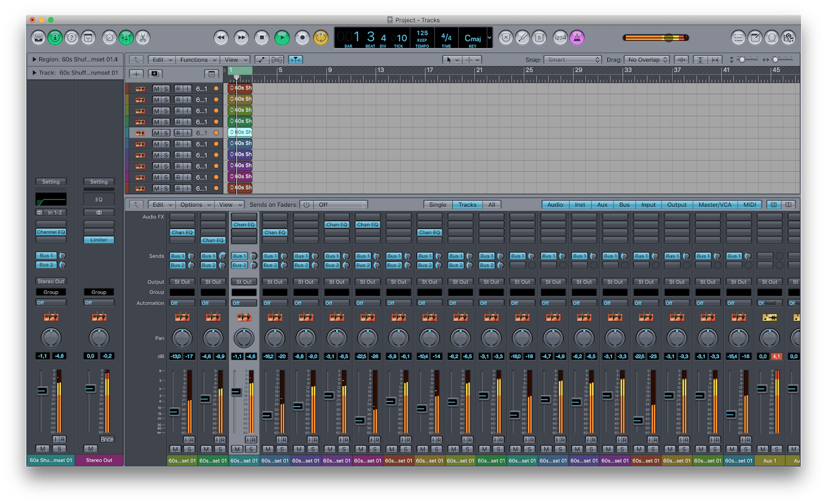Open the Library browser icon
The width and height of the screenshot is (827, 504).
tap(39, 37)
